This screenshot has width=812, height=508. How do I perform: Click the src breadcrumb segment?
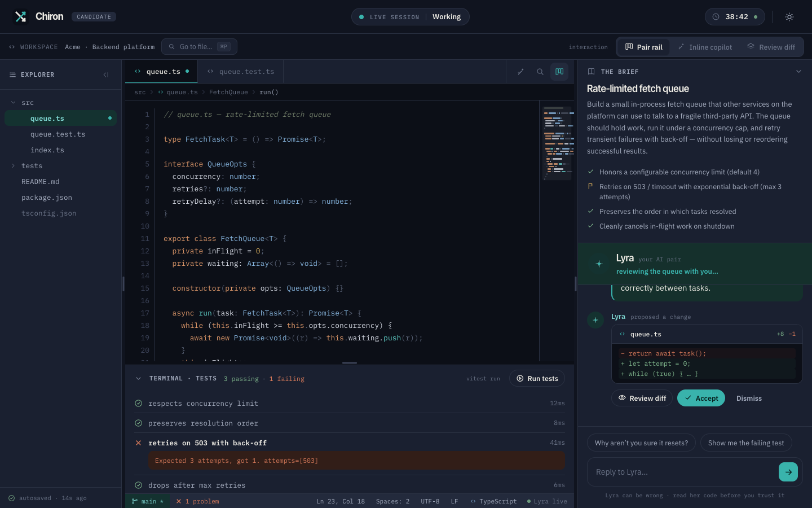[140, 92]
